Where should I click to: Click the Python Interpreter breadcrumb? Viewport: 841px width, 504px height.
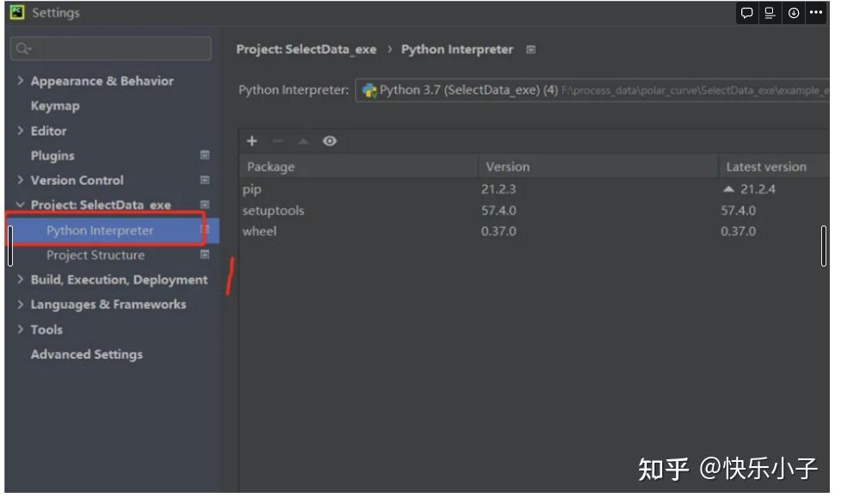[x=457, y=49]
